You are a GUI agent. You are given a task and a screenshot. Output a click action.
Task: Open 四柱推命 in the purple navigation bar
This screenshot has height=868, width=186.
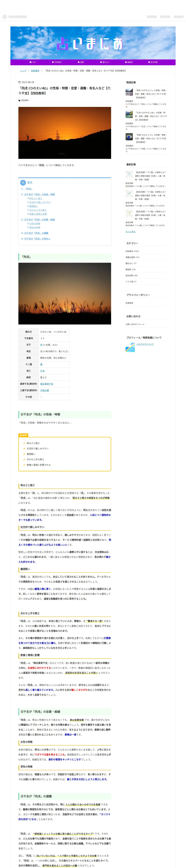pos(57,62)
